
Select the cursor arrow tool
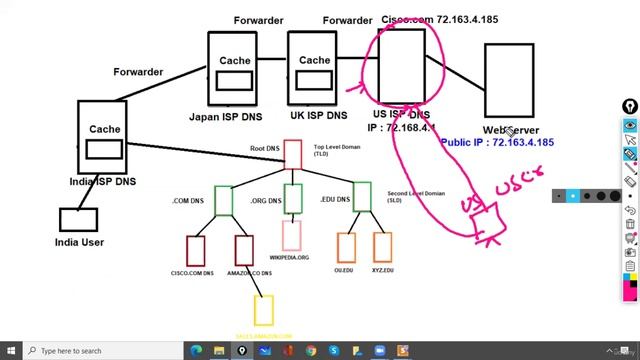[x=630, y=140]
